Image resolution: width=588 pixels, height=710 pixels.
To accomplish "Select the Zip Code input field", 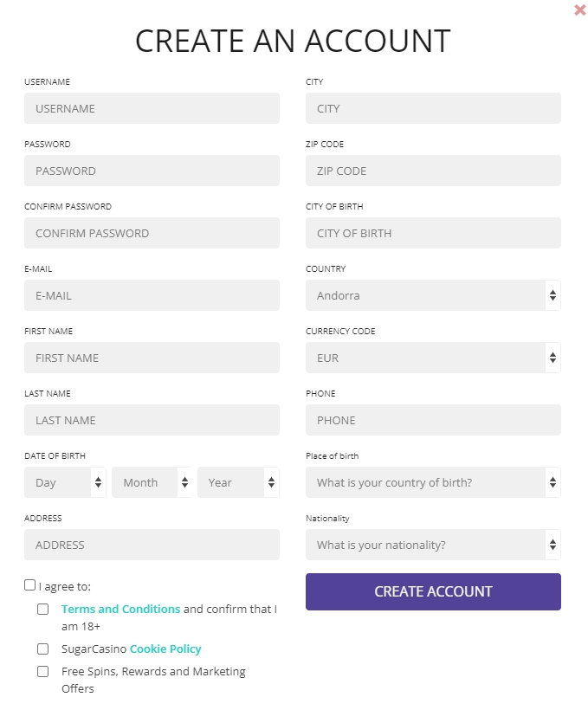I will tap(433, 171).
